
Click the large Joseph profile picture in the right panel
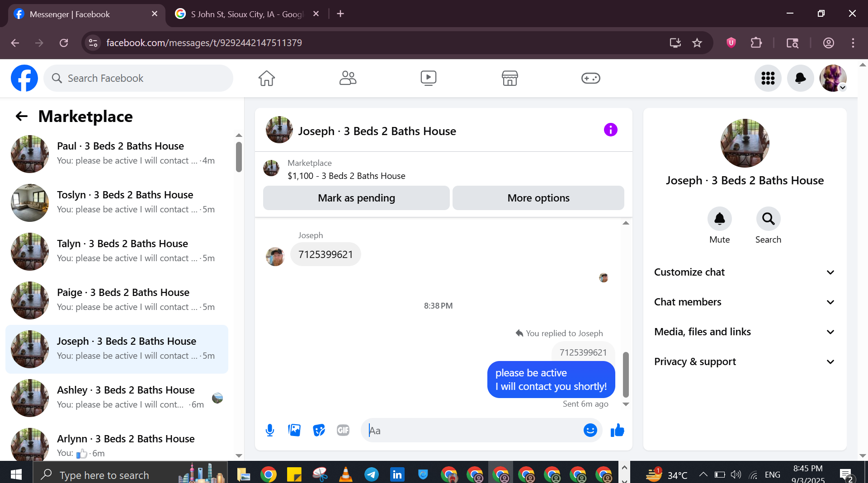[745, 143]
